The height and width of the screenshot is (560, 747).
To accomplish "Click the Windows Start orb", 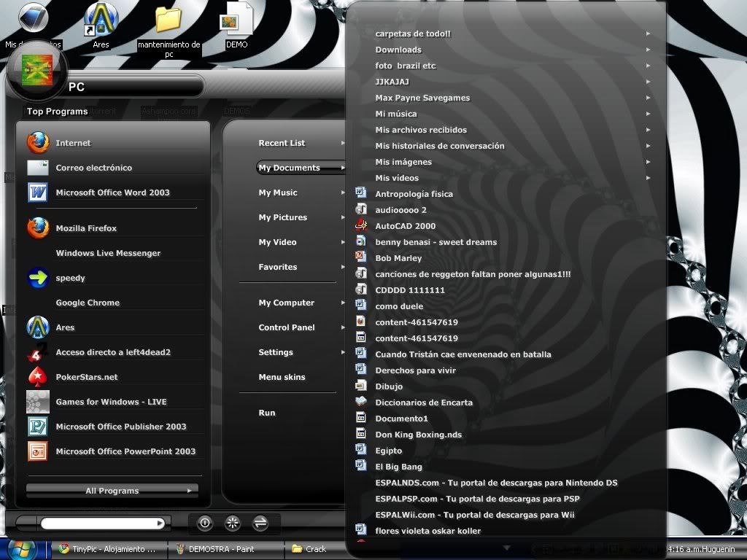I will [22, 550].
